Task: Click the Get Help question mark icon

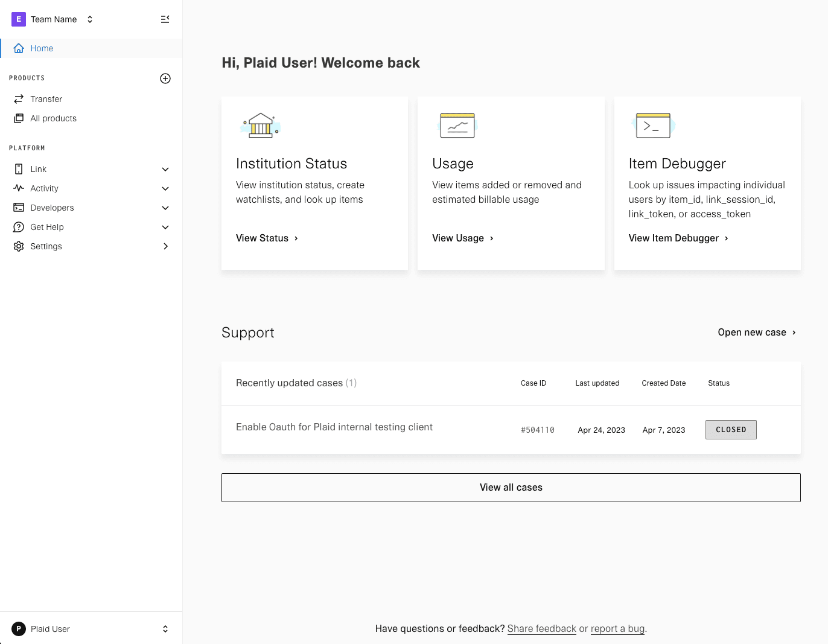Action: tap(19, 227)
